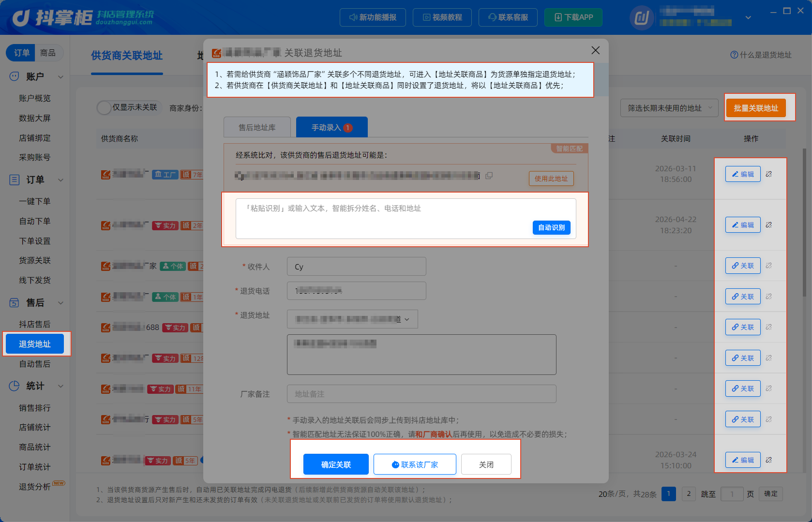This screenshot has width=812, height=522.
Task: Click the 厂家备注 地址备注 field
Action: pos(421,394)
